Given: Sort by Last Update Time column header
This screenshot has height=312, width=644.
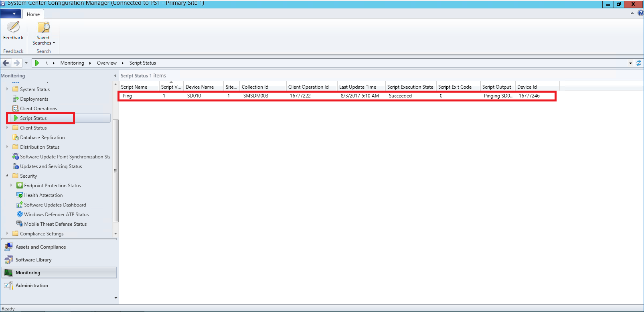Looking at the screenshot, I should tap(361, 87).
